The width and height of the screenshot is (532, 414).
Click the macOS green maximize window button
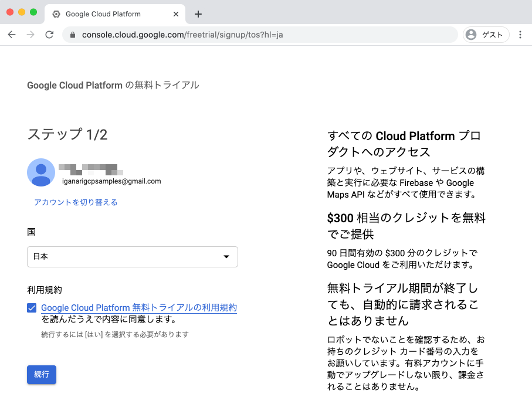click(x=33, y=12)
